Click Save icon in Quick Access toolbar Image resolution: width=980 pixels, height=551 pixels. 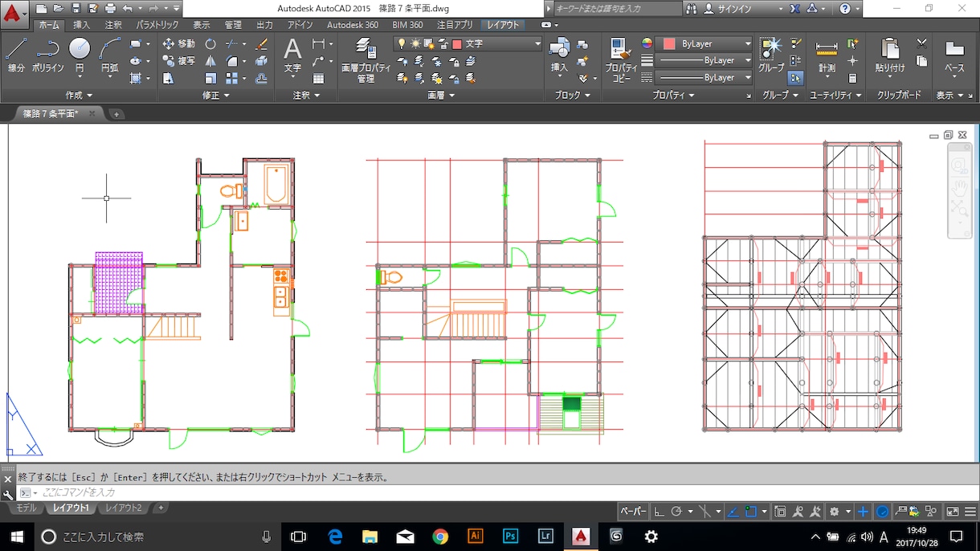76,8
